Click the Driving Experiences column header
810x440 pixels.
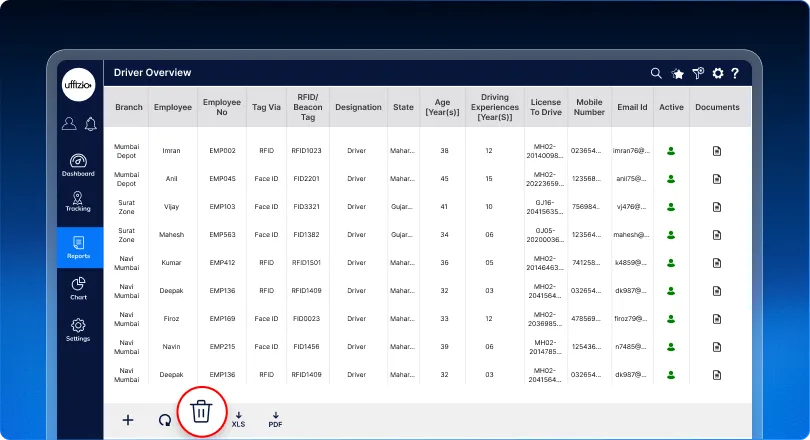tap(494, 107)
